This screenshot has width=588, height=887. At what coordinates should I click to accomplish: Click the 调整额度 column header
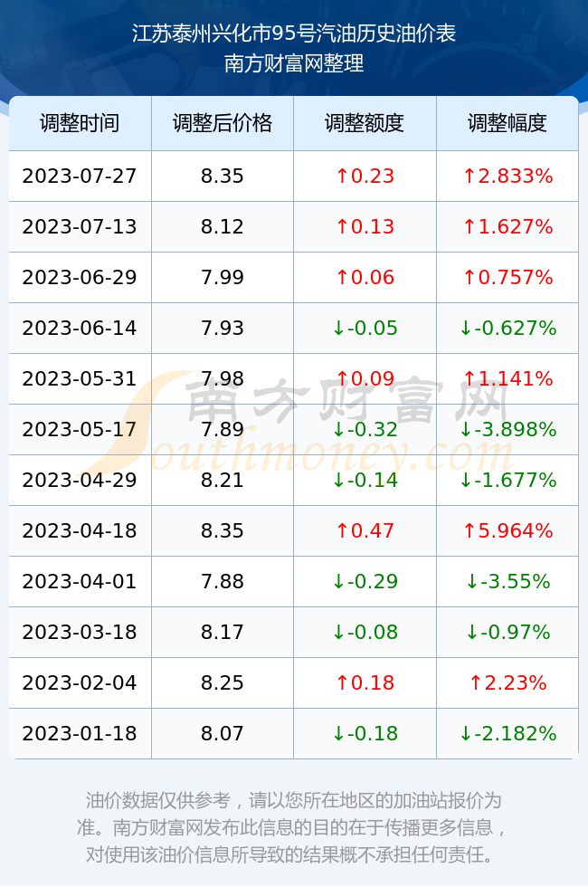365,123
